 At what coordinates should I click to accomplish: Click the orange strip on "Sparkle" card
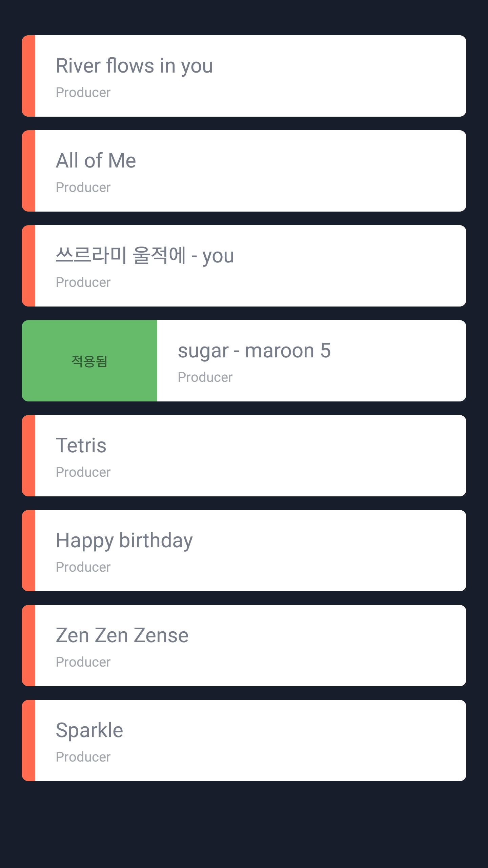click(28, 741)
